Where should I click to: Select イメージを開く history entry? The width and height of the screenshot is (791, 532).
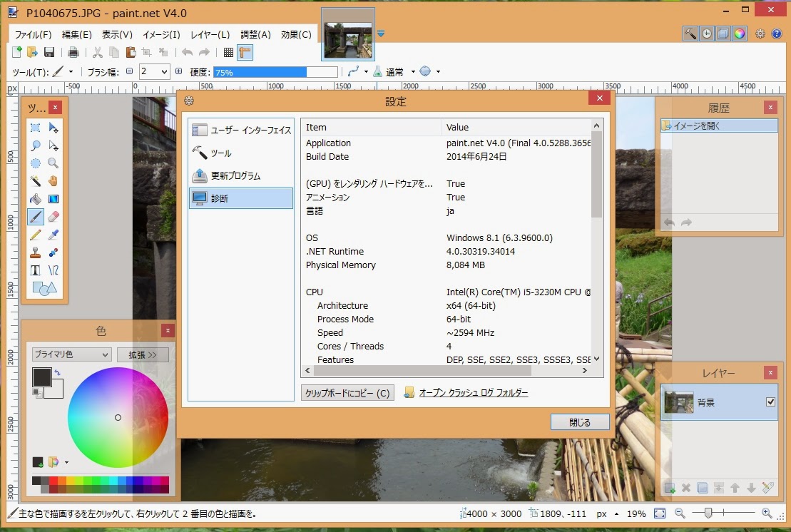pos(719,126)
